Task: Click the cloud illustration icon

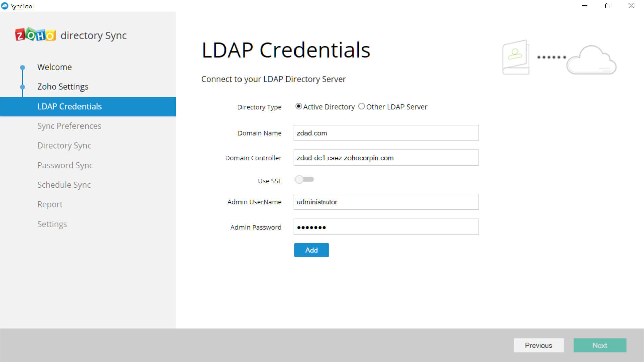Action: 591,60
